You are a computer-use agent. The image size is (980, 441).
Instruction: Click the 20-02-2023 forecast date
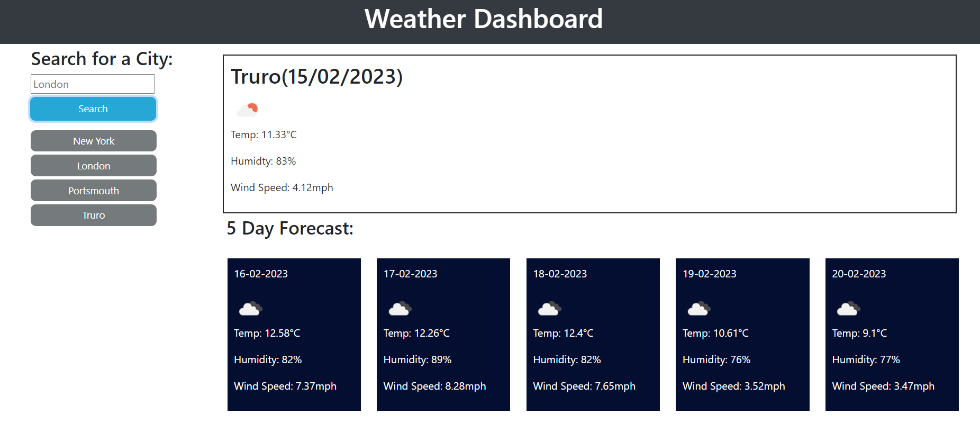[859, 274]
